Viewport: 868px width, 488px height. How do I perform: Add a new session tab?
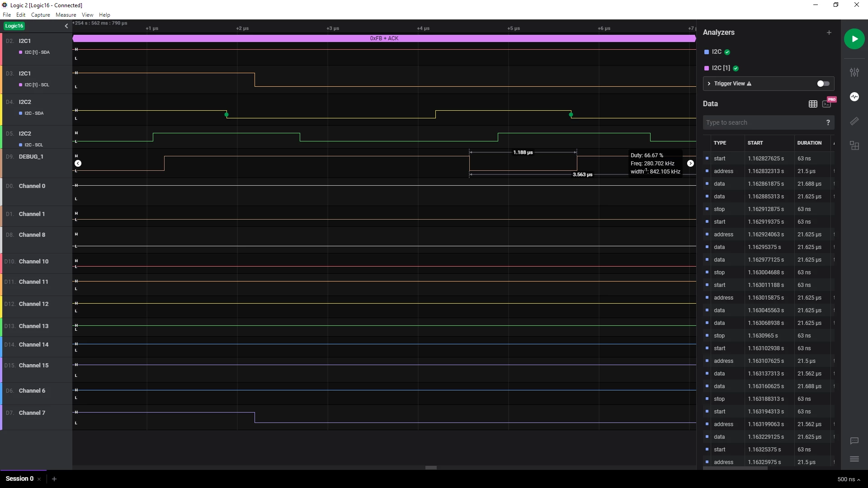point(54,479)
